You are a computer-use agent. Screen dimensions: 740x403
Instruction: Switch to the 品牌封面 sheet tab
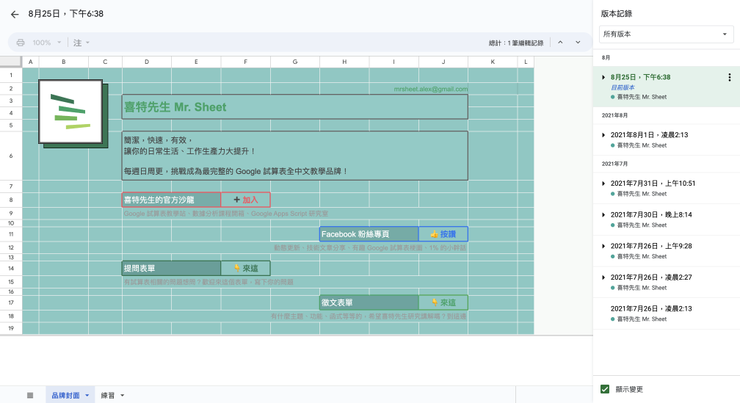tap(65, 395)
